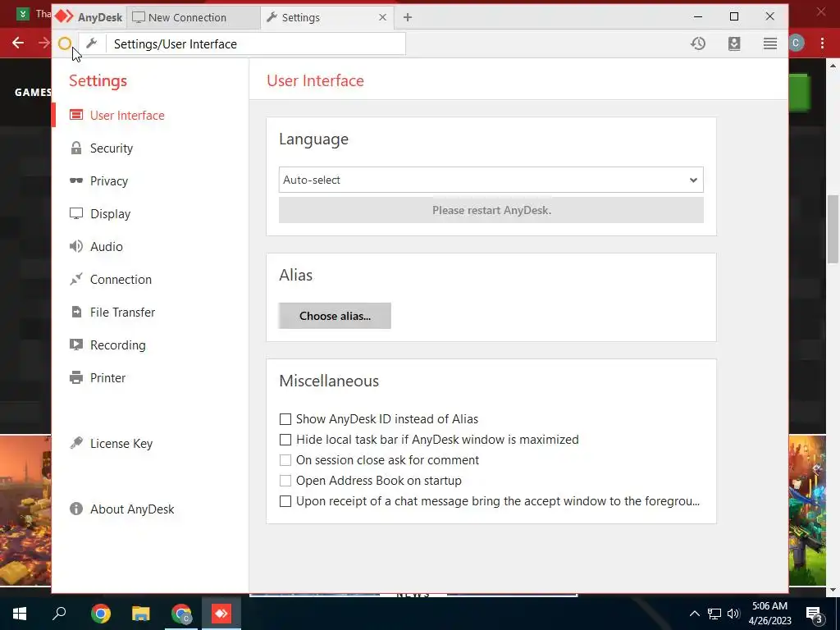This screenshot has width=840, height=630.
Task: Click the browser page vertical scrollbar
Action: (833, 229)
